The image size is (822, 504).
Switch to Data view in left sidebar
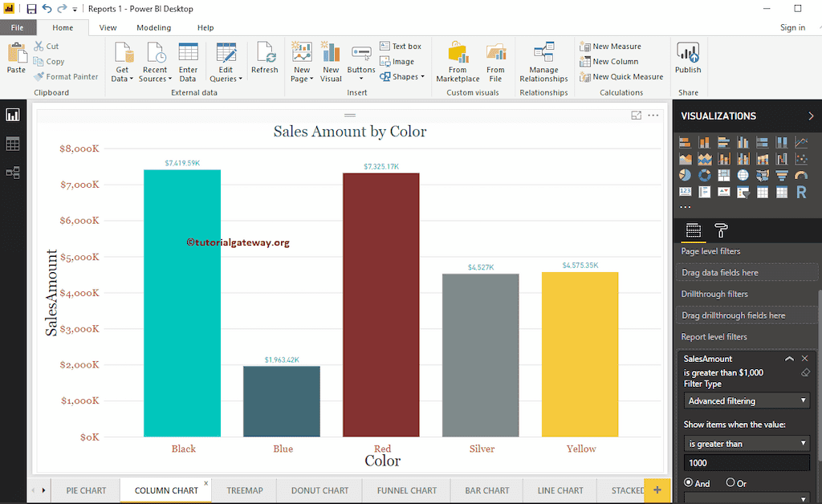click(13, 144)
